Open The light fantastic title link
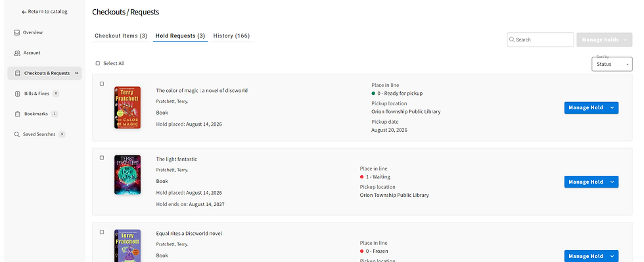644x262 pixels. point(177,159)
